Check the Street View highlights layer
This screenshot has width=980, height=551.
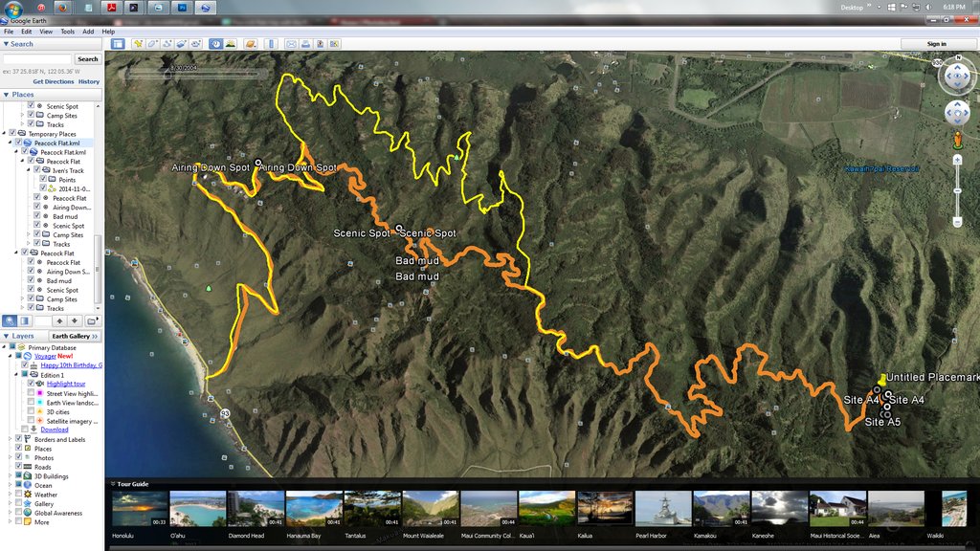point(31,393)
